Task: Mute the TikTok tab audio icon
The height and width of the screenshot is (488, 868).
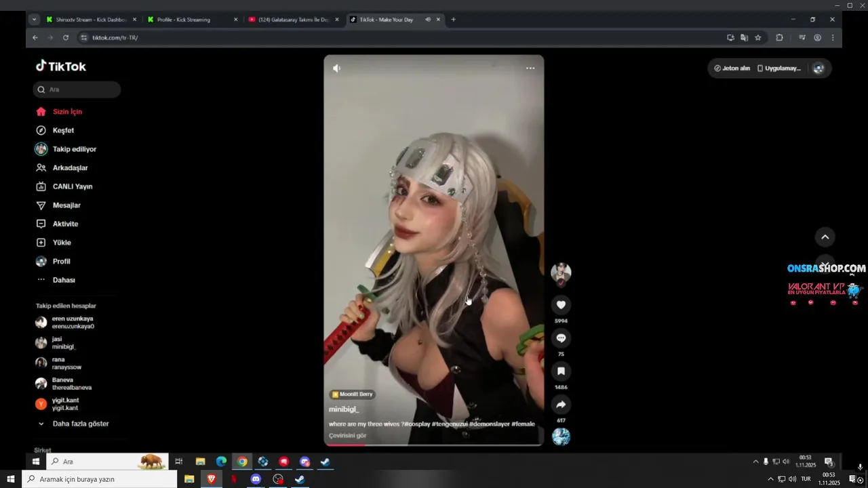Action: pyautogui.click(x=428, y=20)
